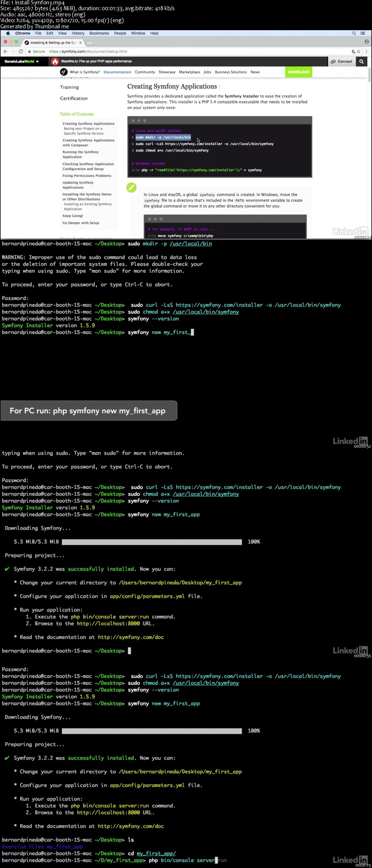Click the highlighted 'sudo mkdir -p /usr/local/bin' code
The width and height of the screenshot is (372, 868).
coord(163,137)
